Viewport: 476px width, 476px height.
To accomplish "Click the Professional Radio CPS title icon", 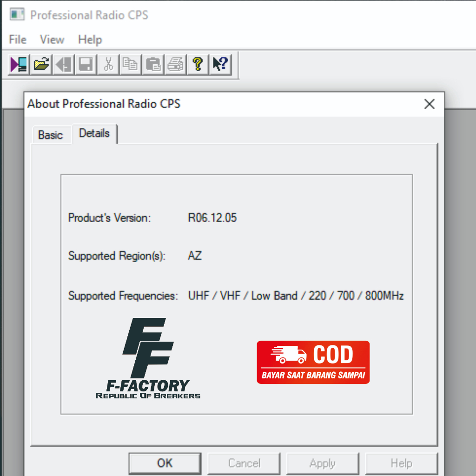I will coord(17,14).
